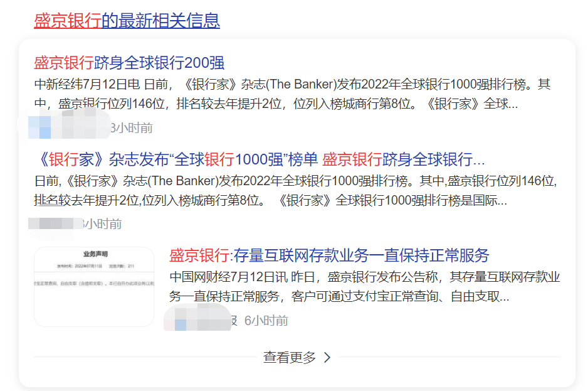Screen dimensions: 588x391
Task: Open article 《银行家》杂志发布“全球银行1000强”榜单
Action: click(x=260, y=159)
